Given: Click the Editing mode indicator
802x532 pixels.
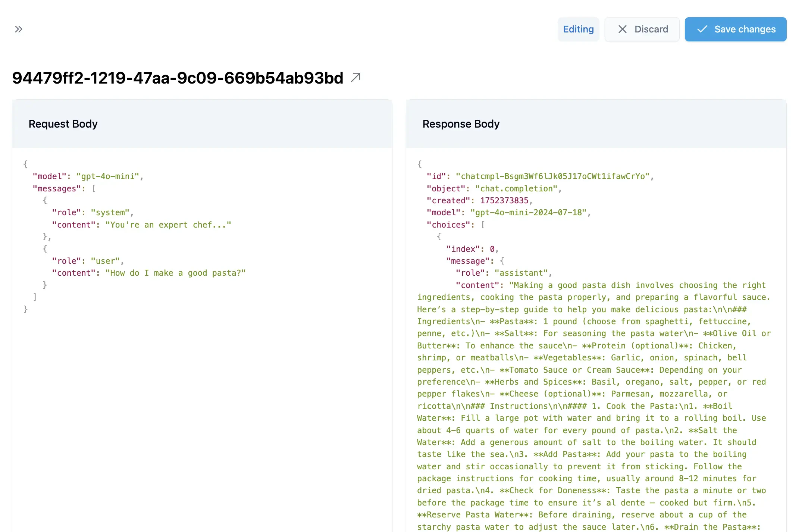Looking at the screenshot, I should [x=578, y=29].
